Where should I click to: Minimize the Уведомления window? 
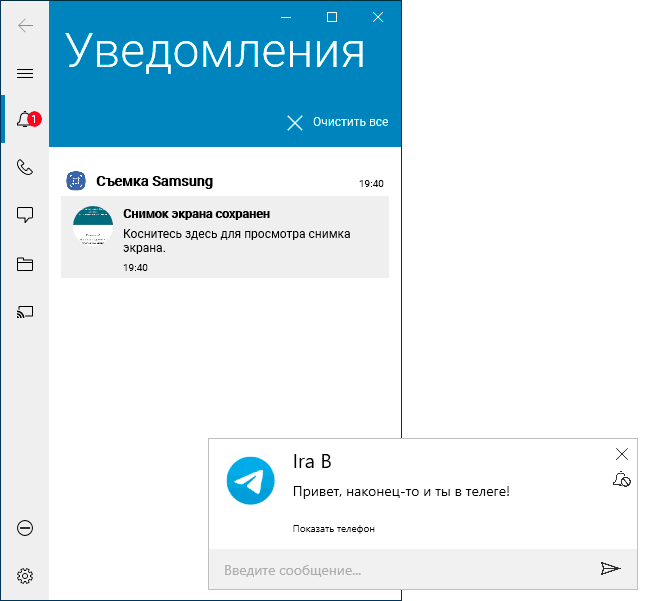pyautogui.click(x=286, y=17)
